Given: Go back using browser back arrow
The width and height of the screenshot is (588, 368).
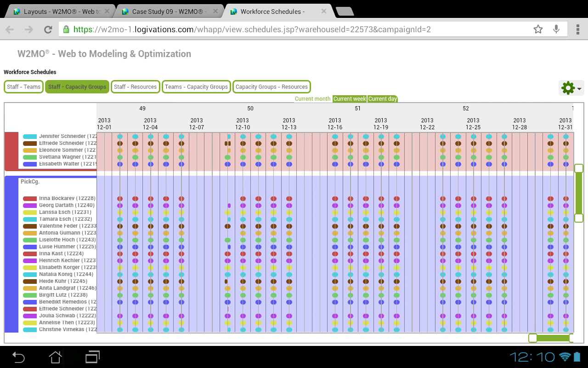Looking at the screenshot, I should click(x=10, y=29).
